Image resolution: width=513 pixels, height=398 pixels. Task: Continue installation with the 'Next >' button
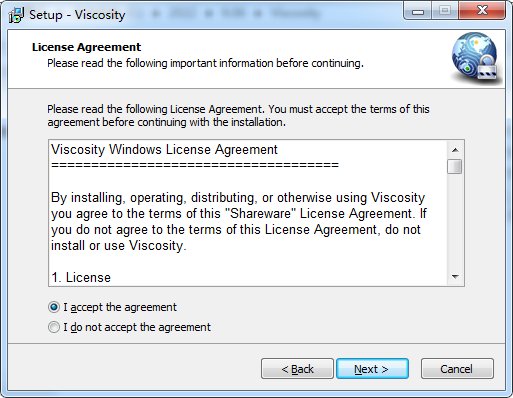pyautogui.click(x=372, y=369)
